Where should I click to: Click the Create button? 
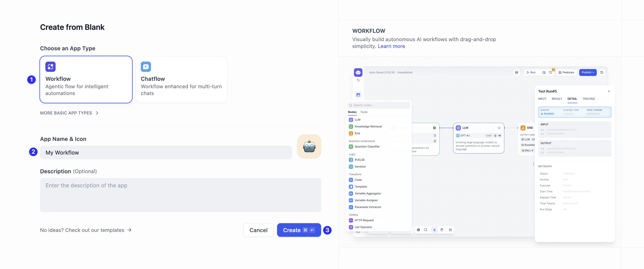[x=299, y=230]
